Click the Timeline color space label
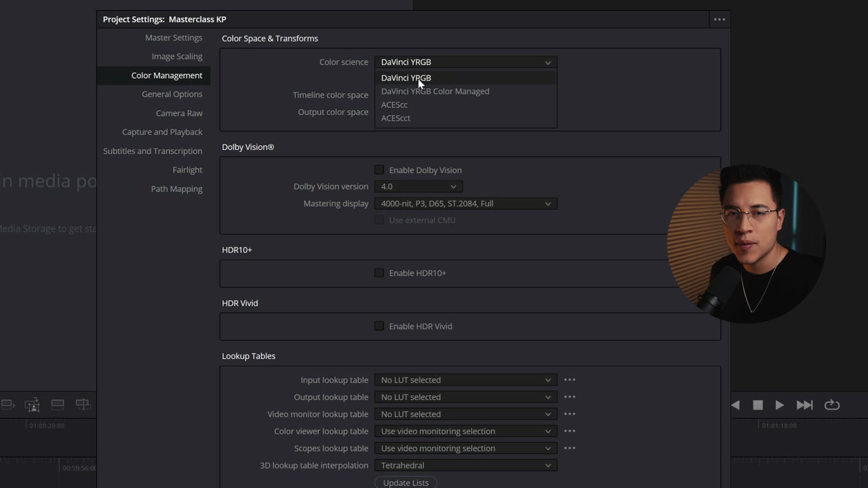The height and width of the screenshot is (488, 868). [330, 96]
